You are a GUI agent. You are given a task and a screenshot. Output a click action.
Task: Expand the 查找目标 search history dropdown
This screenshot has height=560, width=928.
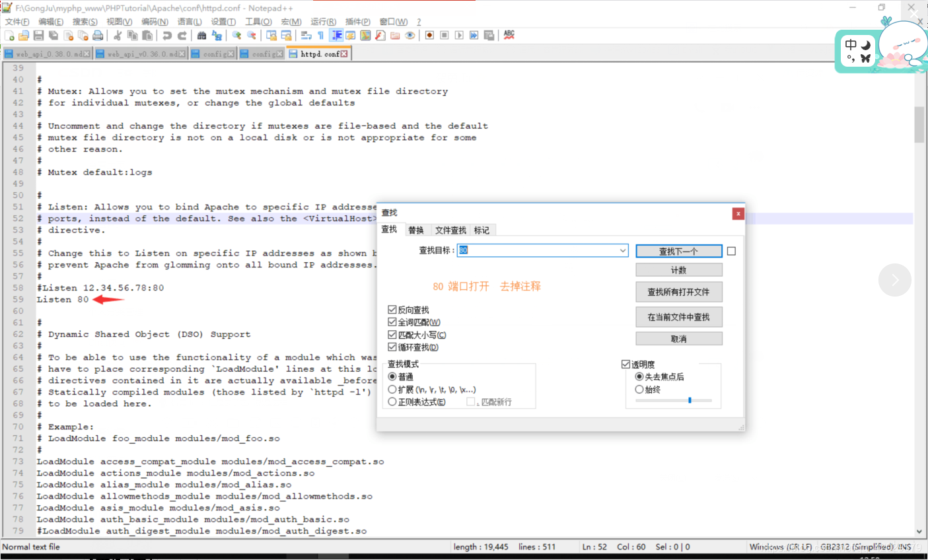tap(622, 251)
